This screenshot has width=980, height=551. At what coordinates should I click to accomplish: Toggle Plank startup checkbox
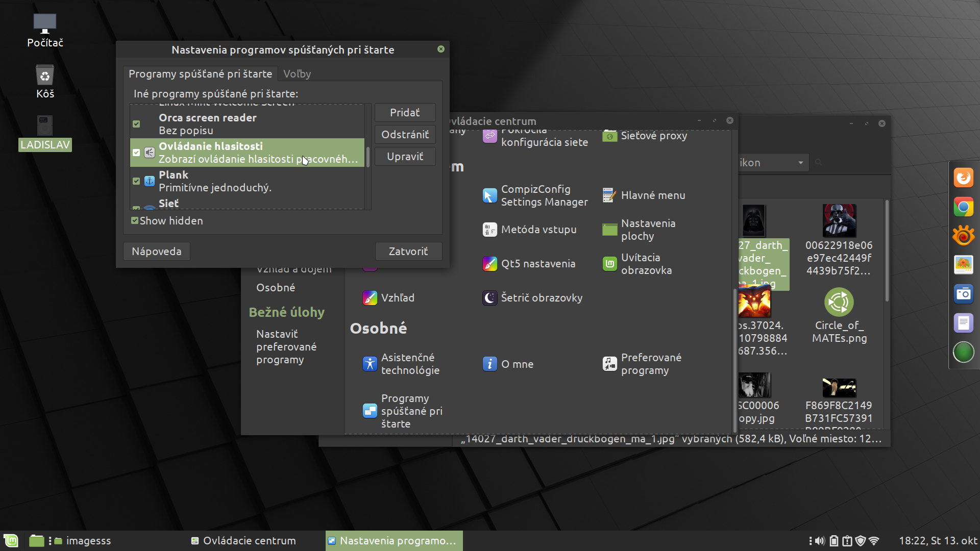[x=136, y=181]
